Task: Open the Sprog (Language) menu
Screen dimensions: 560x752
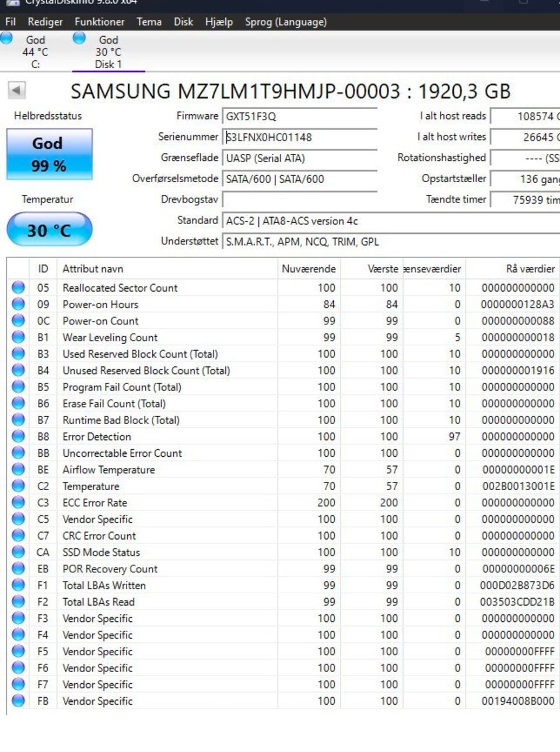Action: click(x=286, y=22)
